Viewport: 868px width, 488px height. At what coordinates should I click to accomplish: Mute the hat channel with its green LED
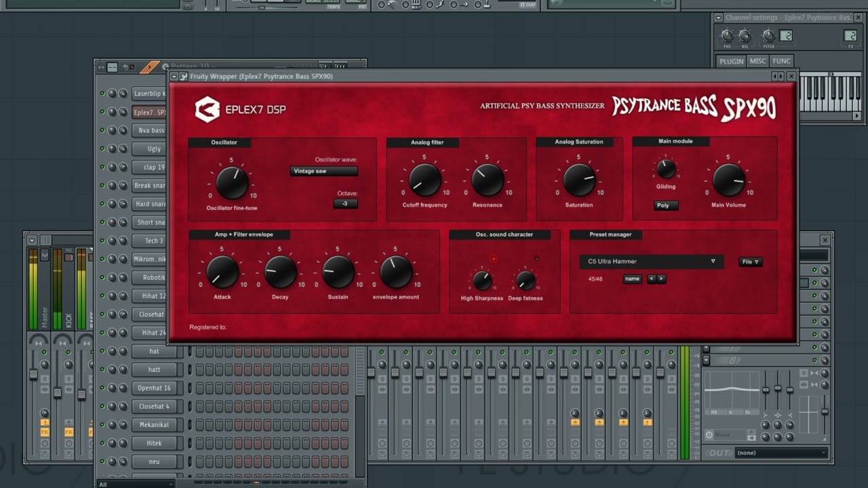(x=102, y=351)
